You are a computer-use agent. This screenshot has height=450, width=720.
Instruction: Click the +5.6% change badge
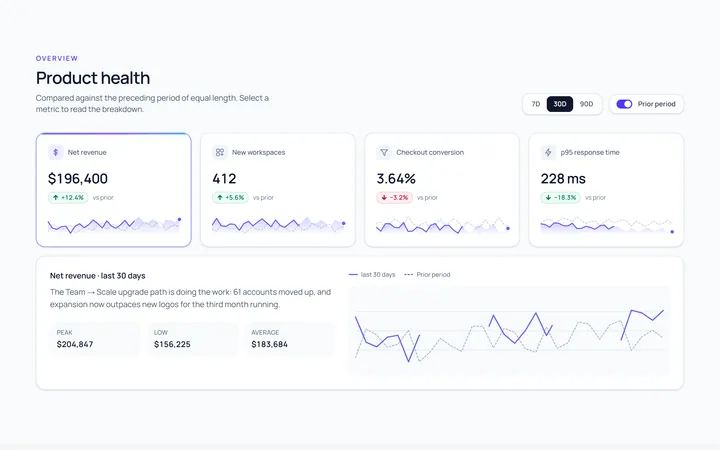(230, 198)
